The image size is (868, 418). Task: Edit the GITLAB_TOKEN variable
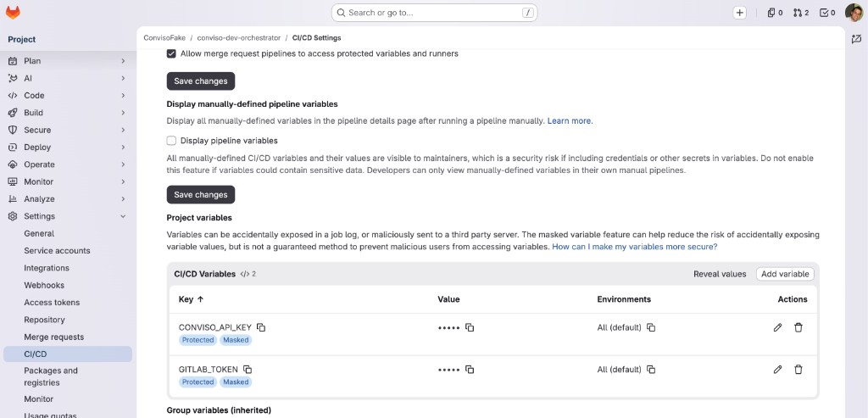[x=778, y=370]
